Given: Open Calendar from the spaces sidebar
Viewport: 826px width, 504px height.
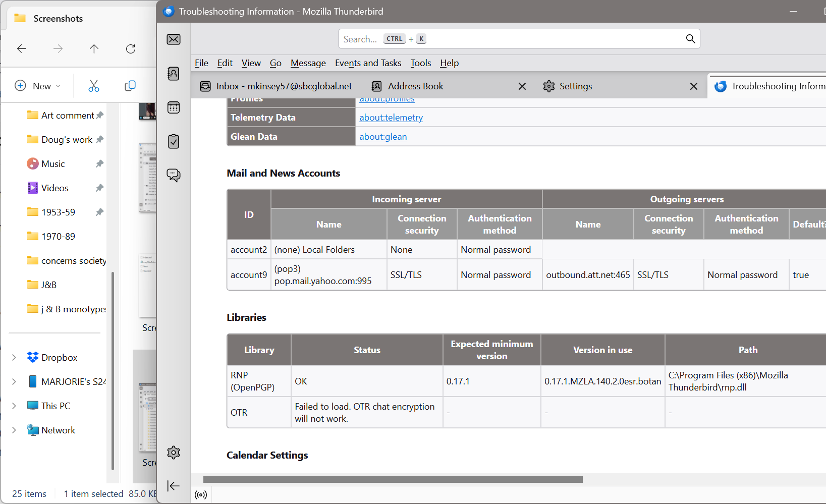Looking at the screenshot, I should (174, 107).
